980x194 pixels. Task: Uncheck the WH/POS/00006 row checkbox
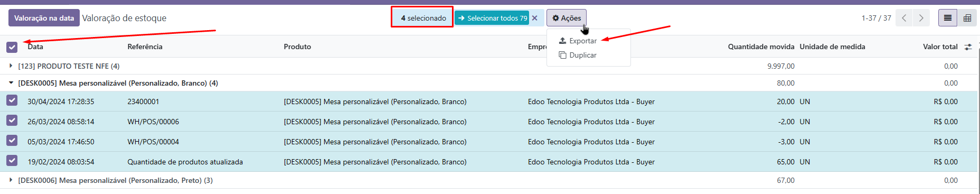coord(12,121)
